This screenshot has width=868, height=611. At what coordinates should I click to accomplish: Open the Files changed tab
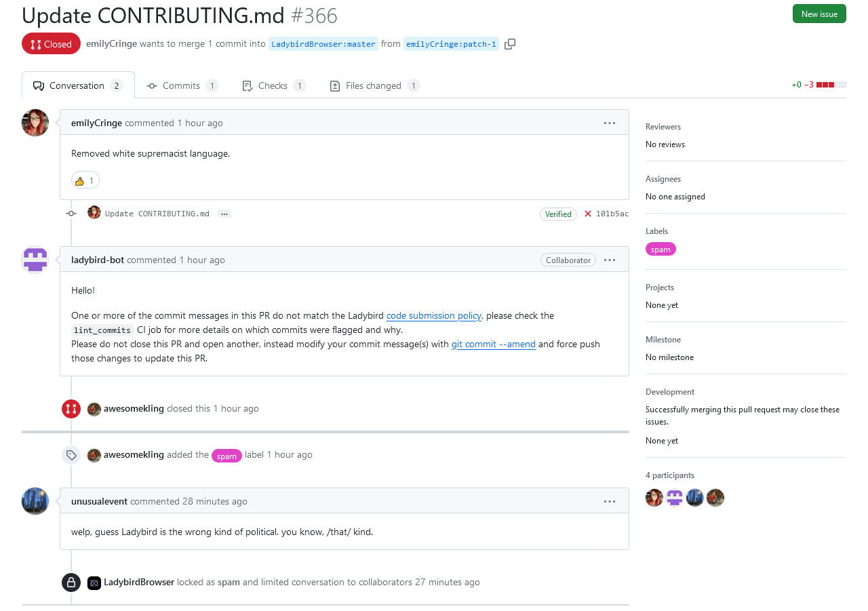coord(374,85)
